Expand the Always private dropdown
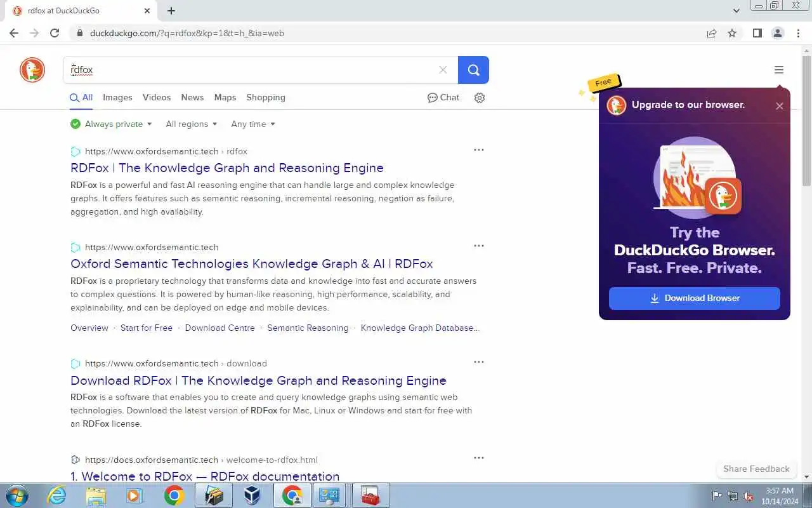The height and width of the screenshot is (508, 812). [112, 124]
